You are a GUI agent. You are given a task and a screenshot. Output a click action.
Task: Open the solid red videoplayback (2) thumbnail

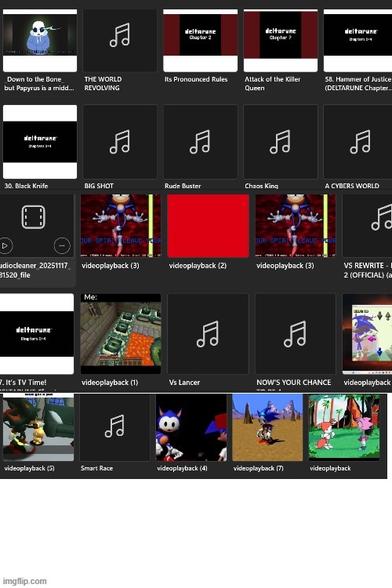click(208, 226)
